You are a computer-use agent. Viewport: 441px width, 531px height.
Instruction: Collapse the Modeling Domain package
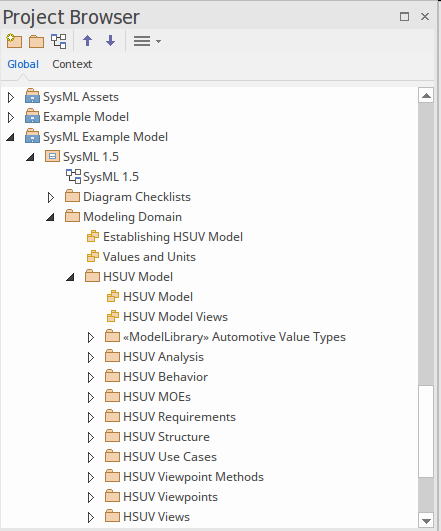(50, 217)
